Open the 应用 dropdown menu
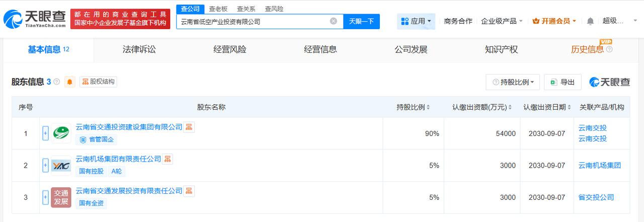 pos(416,21)
